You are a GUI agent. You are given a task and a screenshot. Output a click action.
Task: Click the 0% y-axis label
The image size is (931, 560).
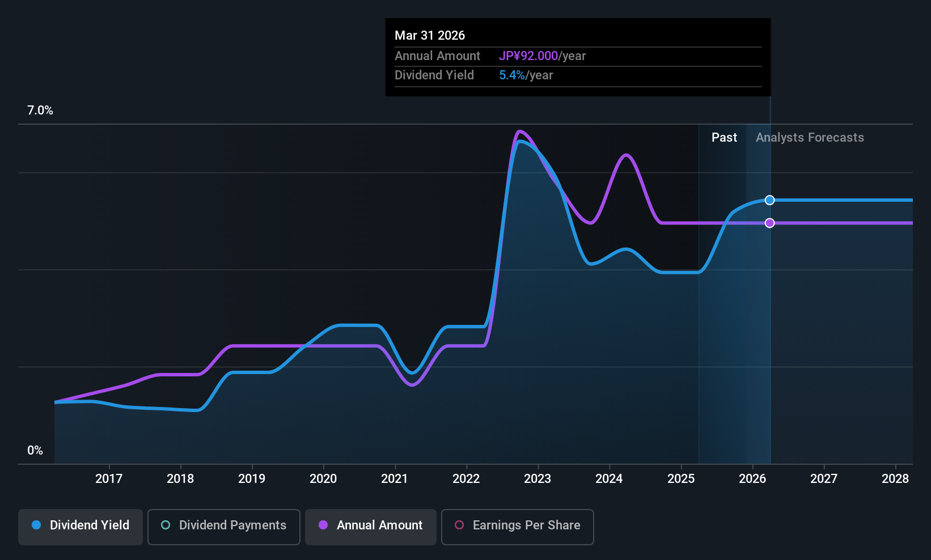click(x=35, y=451)
